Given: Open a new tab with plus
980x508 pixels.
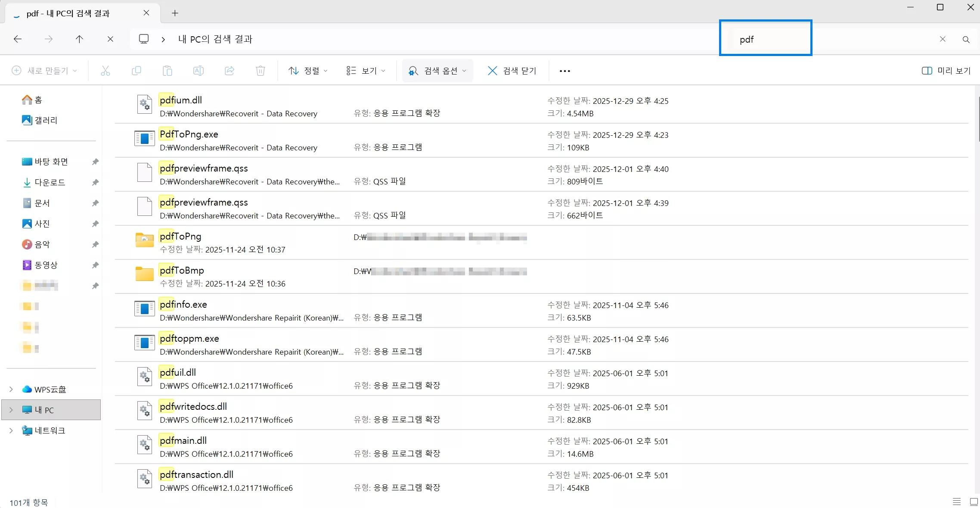Looking at the screenshot, I should click(x=175, y=13).
